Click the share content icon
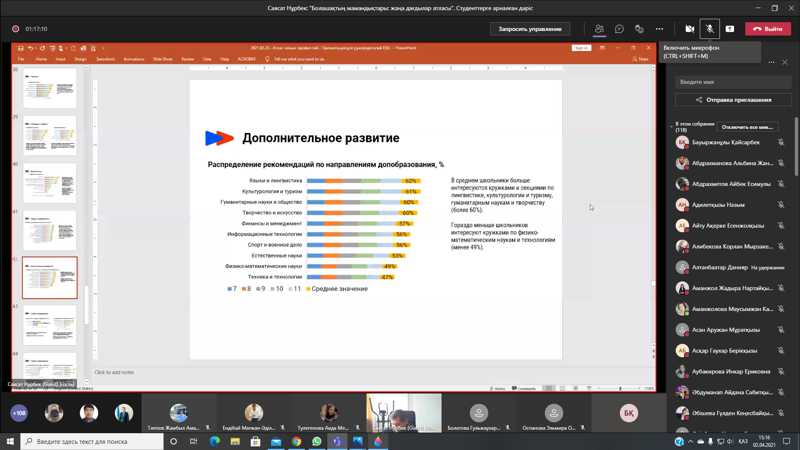Viewport: 800px width, 450px height. [729, 29]
